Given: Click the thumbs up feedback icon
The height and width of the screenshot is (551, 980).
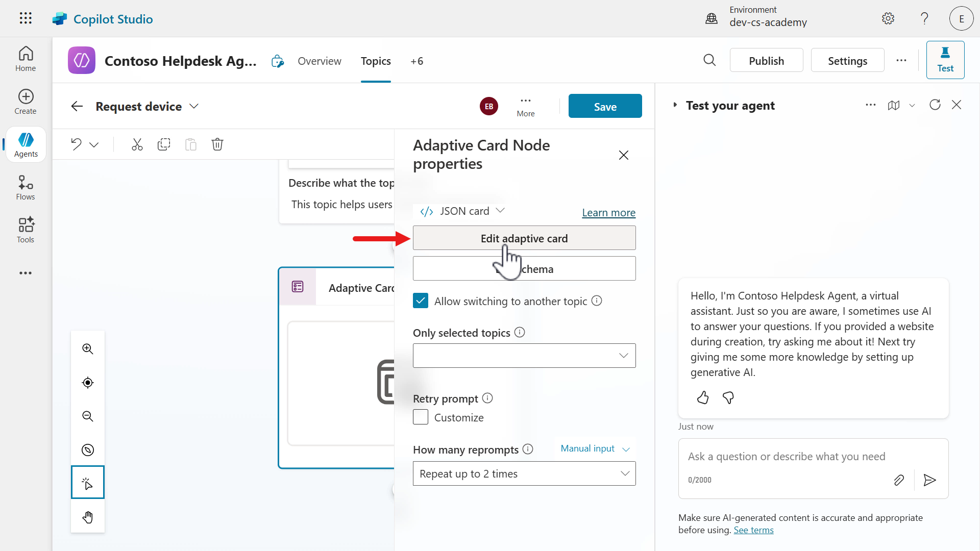Looking at the screenshot, I should pyautogui.click(x=703, y=398).
